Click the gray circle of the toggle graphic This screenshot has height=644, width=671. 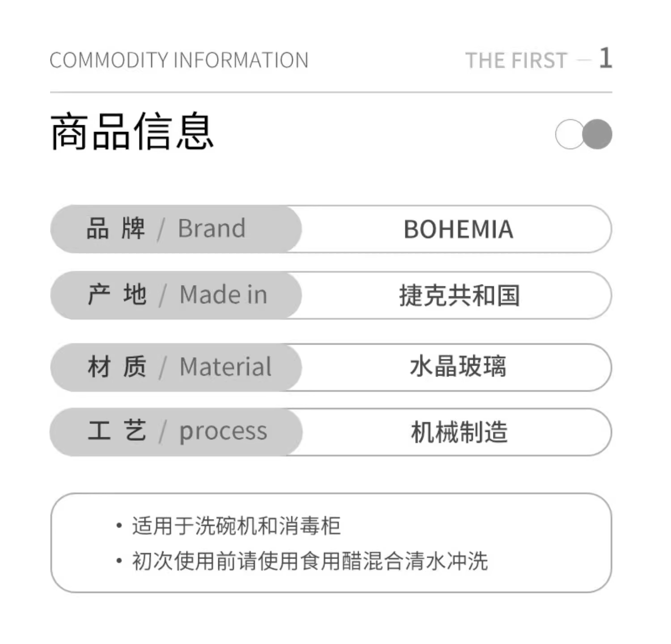pos(598,134)
